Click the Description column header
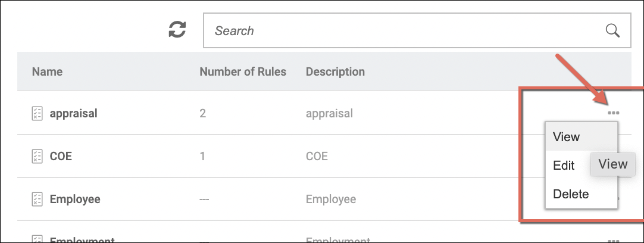The width and height of the screenshot is (644, 243). pyautogui.click(x=335, y=72)
